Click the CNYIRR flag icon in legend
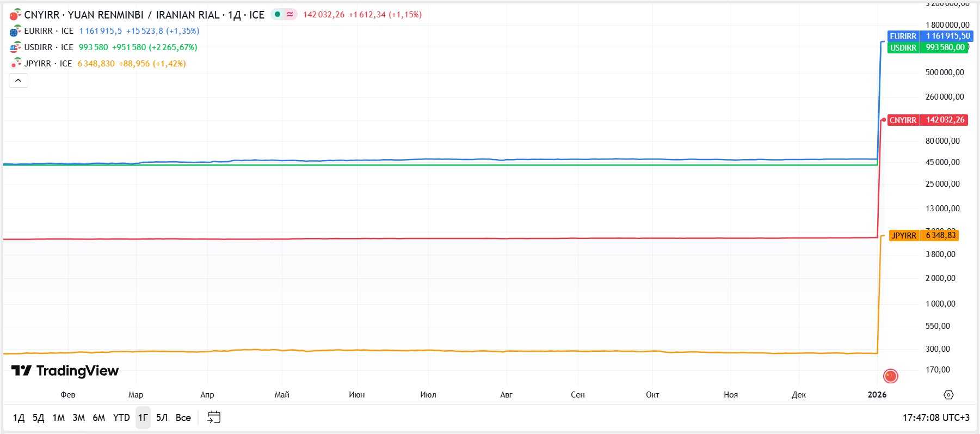Screen dimensions: 980x434 [15, 15]
